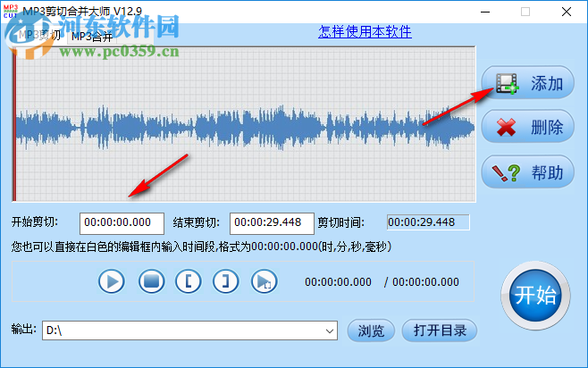Switch to the MP3剪切 tab
Screen dimensions: 588x368
38,36
